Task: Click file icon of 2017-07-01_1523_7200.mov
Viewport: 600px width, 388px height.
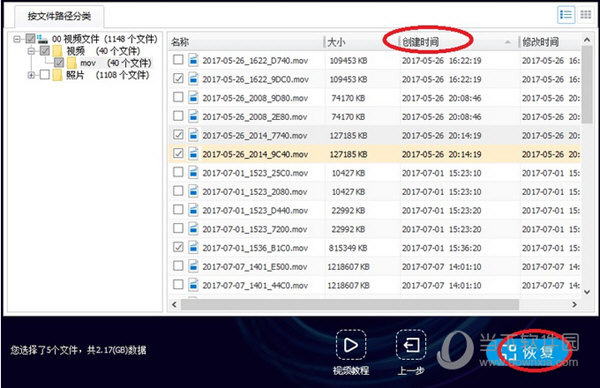Action: [x=194, y=229]
